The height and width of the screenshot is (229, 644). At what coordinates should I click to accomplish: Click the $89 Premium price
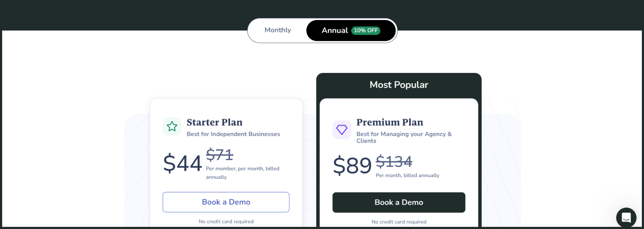[x=352, y=165]
